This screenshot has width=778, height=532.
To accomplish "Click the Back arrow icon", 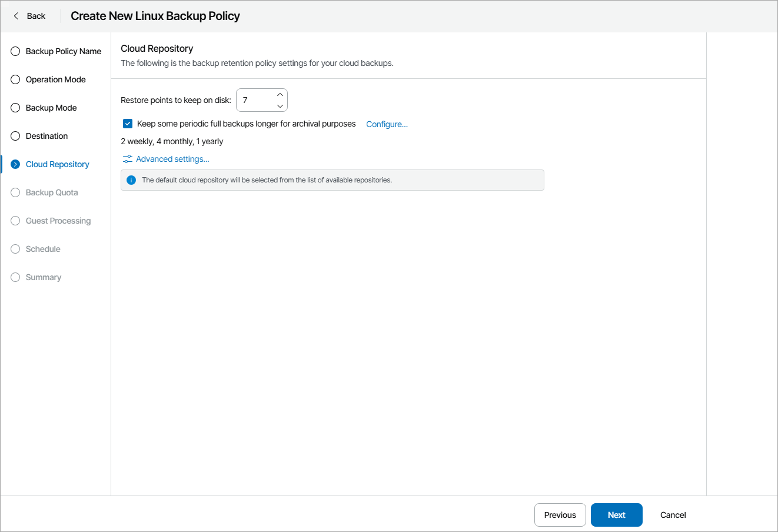I will (x=16, y=16).
